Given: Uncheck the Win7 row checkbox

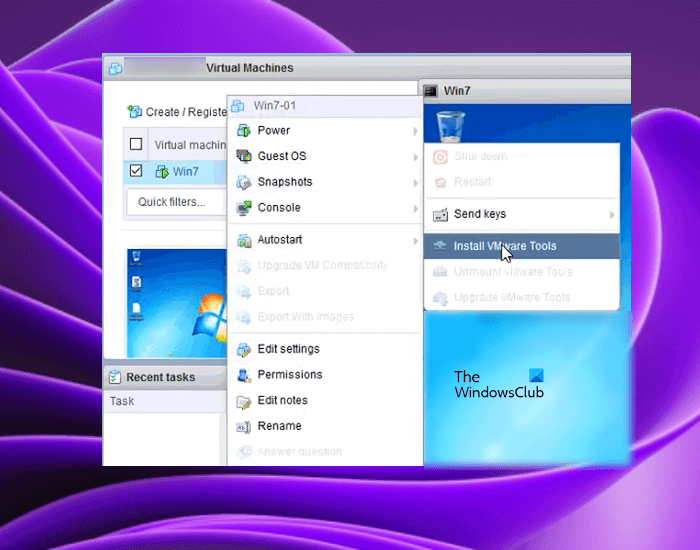Looking at the screenshot, I should (x=136, y=171).
